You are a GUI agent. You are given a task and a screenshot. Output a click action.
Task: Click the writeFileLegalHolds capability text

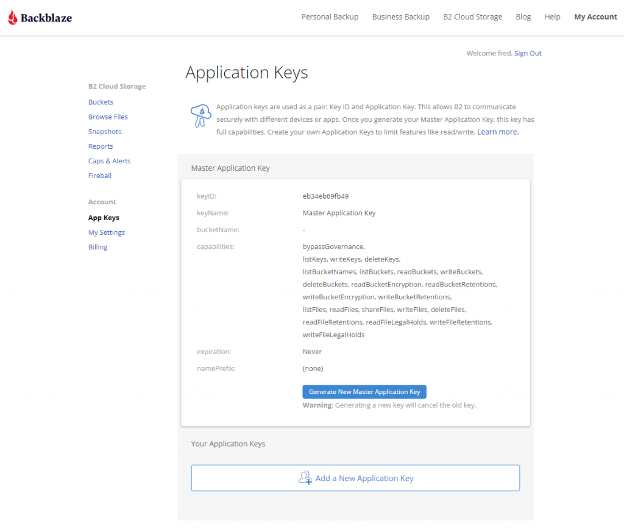[333, 335]
